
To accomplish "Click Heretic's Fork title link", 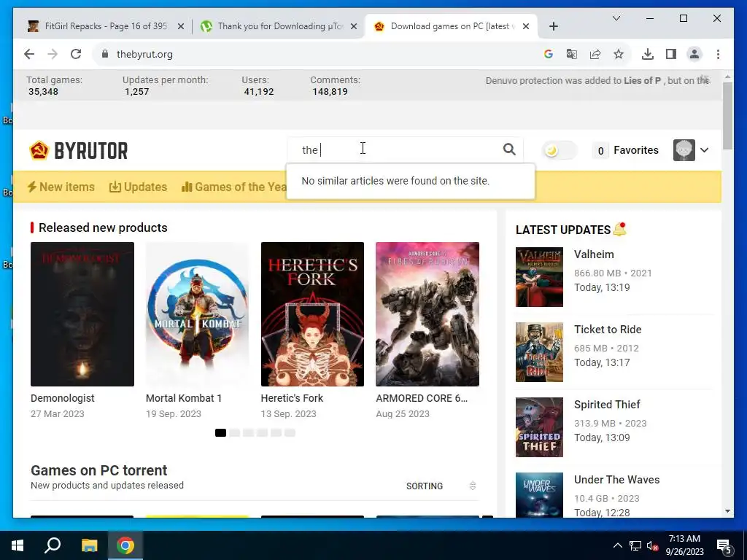I will (x=292, y=398).
